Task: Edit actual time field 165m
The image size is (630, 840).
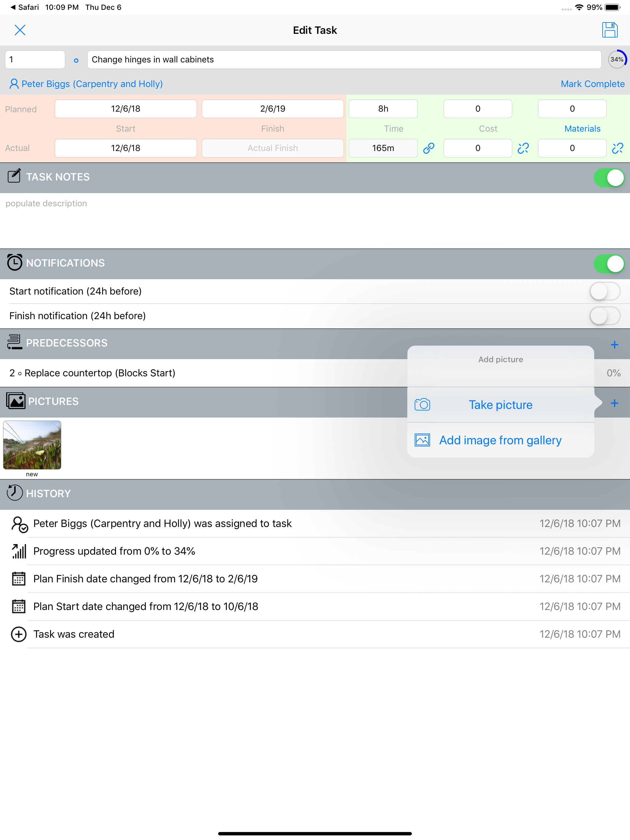Action: 383,148
